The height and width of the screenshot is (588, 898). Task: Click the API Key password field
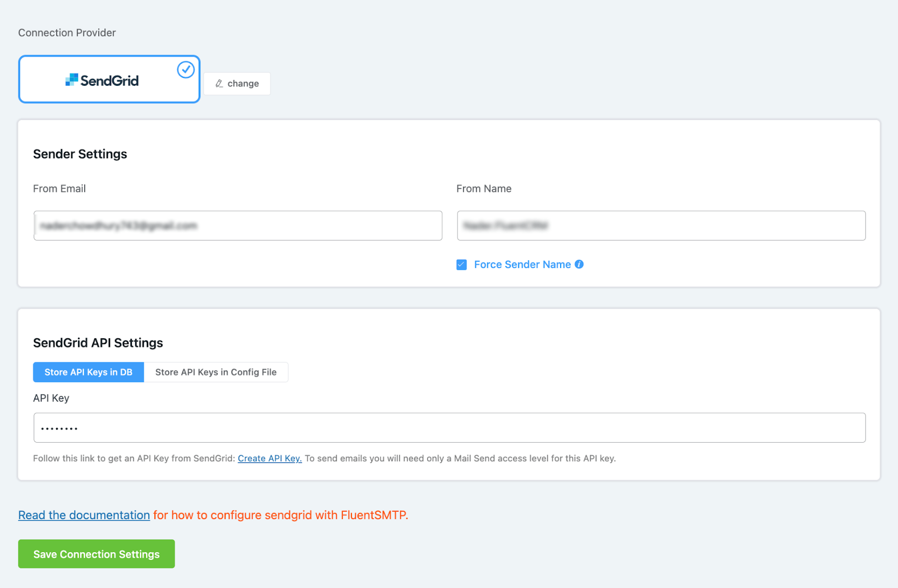pyautogui.click(x=450, y=428)
